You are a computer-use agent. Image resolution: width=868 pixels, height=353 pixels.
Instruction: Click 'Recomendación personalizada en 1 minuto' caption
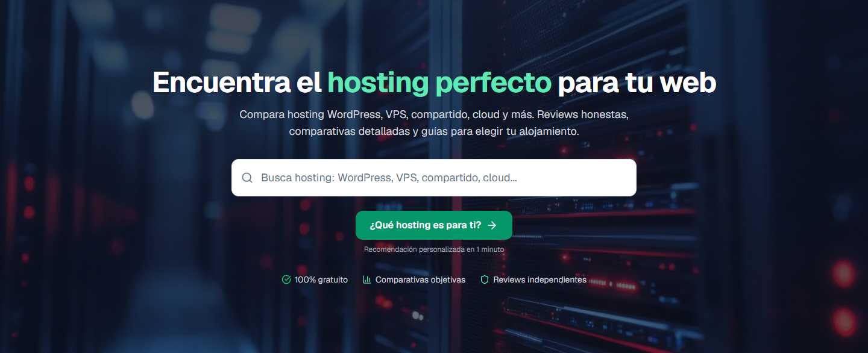coord(434,249)
